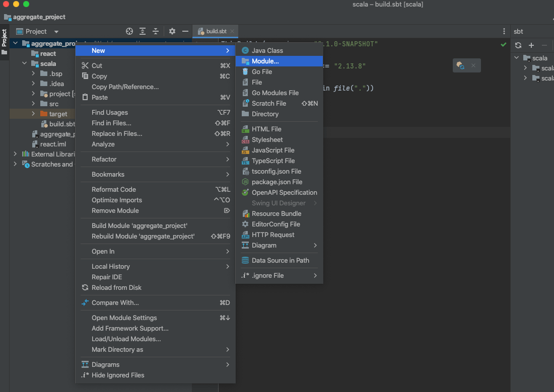Expand the .idea folder

[33, 84]
